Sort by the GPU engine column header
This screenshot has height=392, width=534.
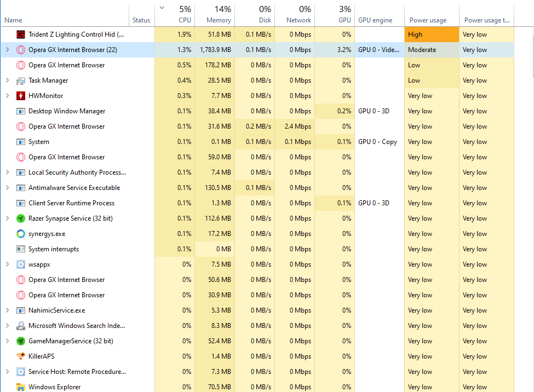(380, 15)
